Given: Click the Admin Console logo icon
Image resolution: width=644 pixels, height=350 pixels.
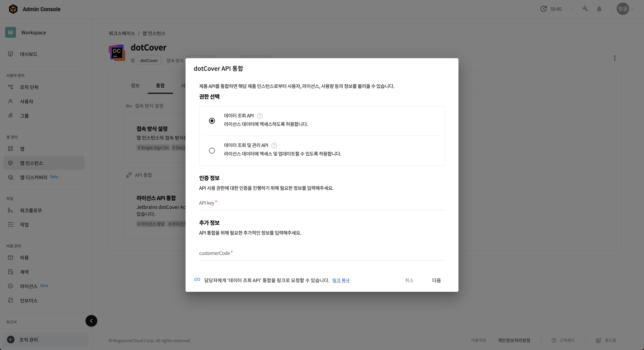Looking at the screenshot, I should pyautogui.click(x=13, y=9).
